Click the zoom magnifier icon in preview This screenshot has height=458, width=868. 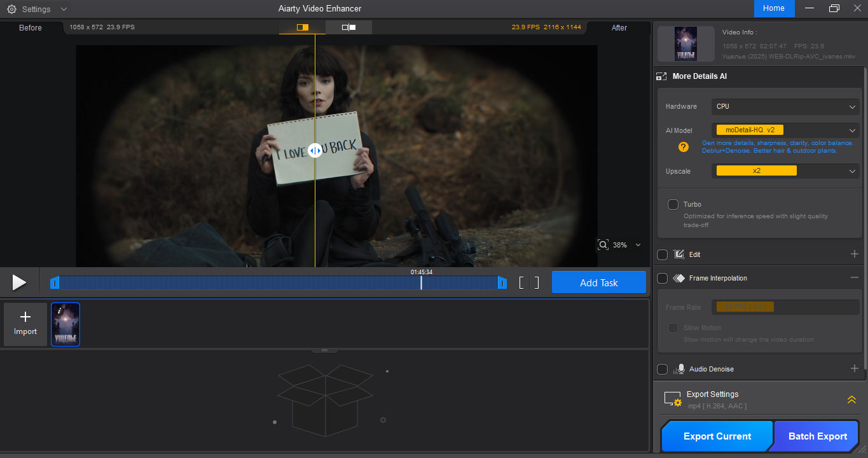point(603,244)
